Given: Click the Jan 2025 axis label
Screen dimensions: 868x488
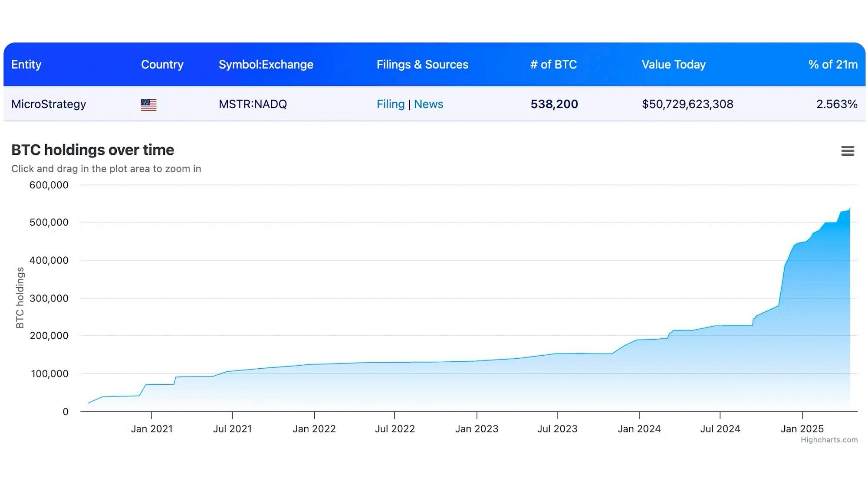Looking at the screenshot, I should tap(802, 429).
